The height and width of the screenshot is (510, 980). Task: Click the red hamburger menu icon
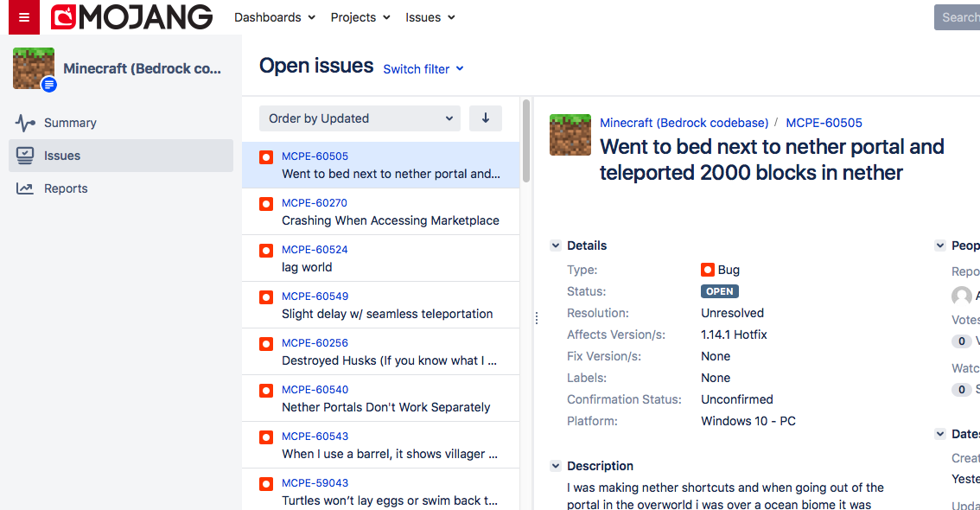[x=23, y=17]
